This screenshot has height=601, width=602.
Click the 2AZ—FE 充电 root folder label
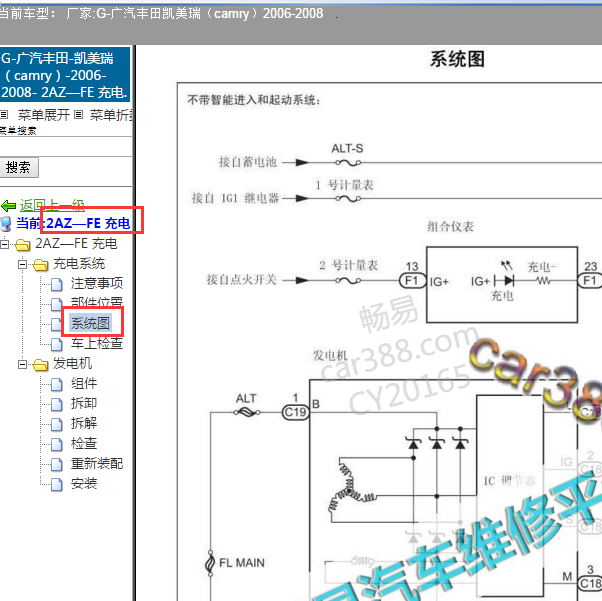click(x=76, y=243)
